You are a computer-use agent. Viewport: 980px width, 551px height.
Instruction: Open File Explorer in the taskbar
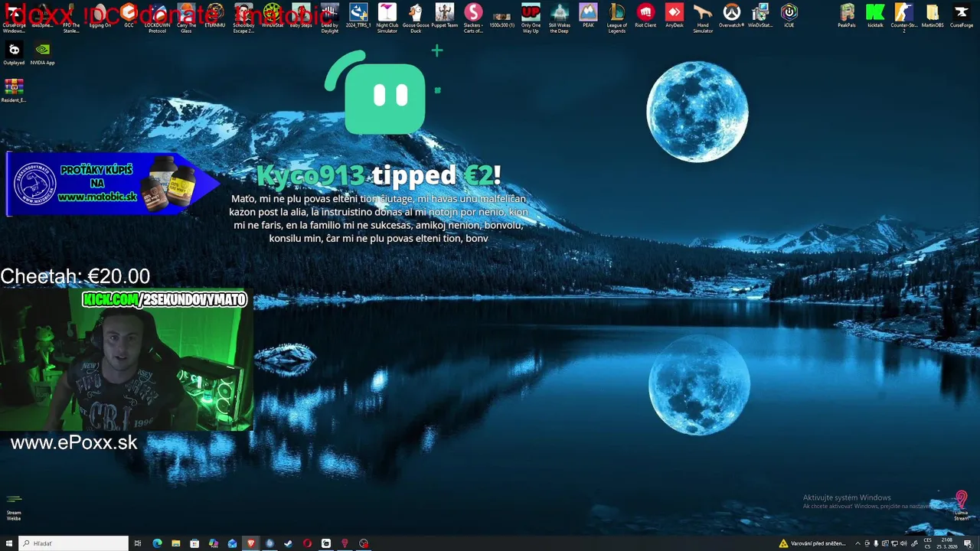click(176, 543)
